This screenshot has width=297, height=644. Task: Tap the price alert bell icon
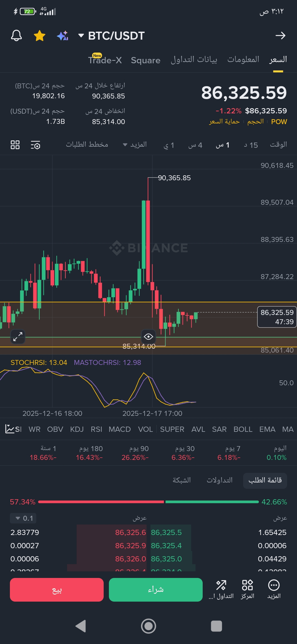pos(16,36)
